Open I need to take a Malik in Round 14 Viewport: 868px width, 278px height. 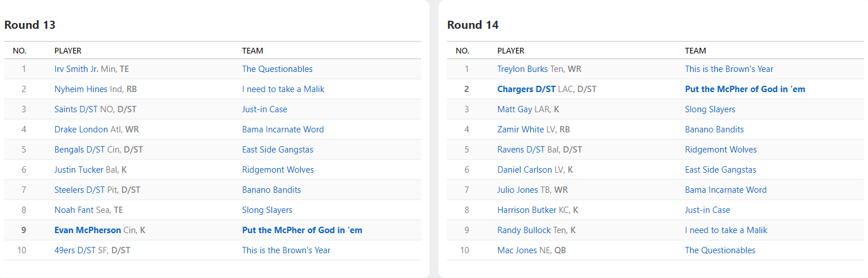pos(726,230)
